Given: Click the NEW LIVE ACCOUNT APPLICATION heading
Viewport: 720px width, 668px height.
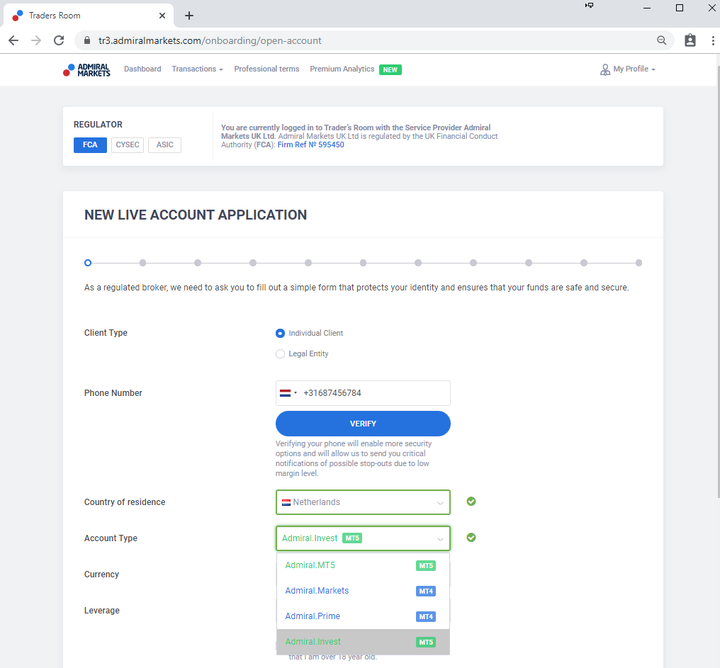Looking at the screenshot, I should [x=196, y=215].
